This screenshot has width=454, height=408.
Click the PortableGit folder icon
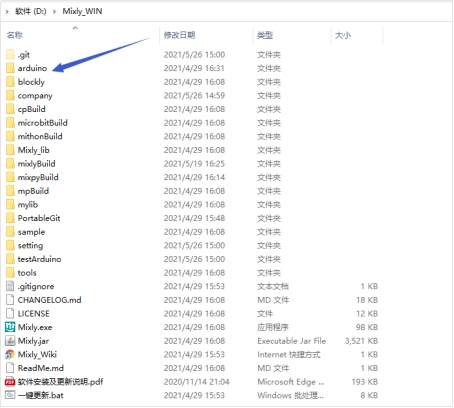10,218
